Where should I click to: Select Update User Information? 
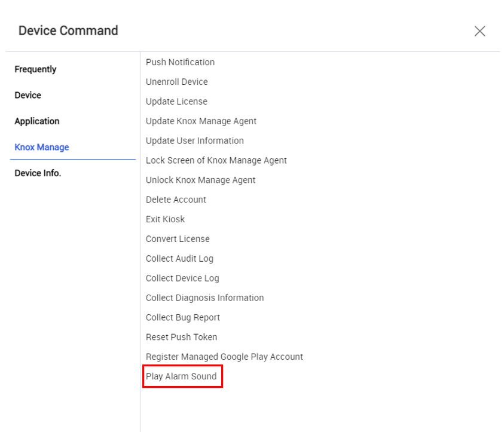pos(194,140)
